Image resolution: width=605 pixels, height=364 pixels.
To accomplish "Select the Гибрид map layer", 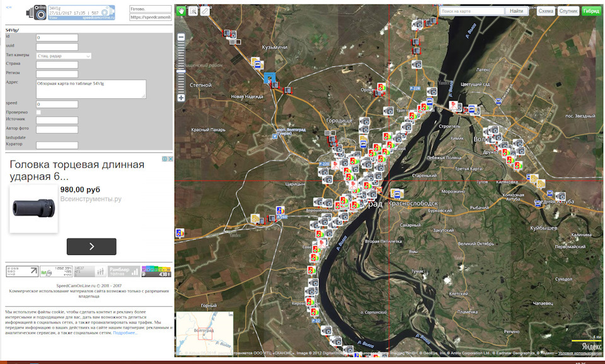I will point(591,11).
